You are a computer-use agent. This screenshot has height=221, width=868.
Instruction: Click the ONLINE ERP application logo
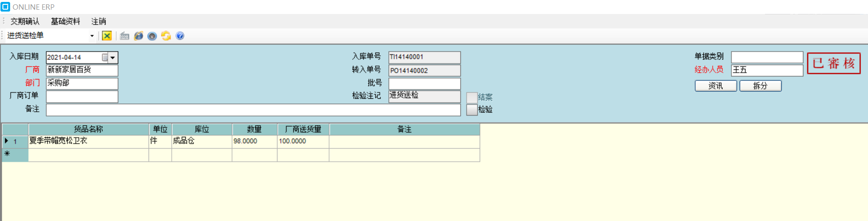coord(6,7)
